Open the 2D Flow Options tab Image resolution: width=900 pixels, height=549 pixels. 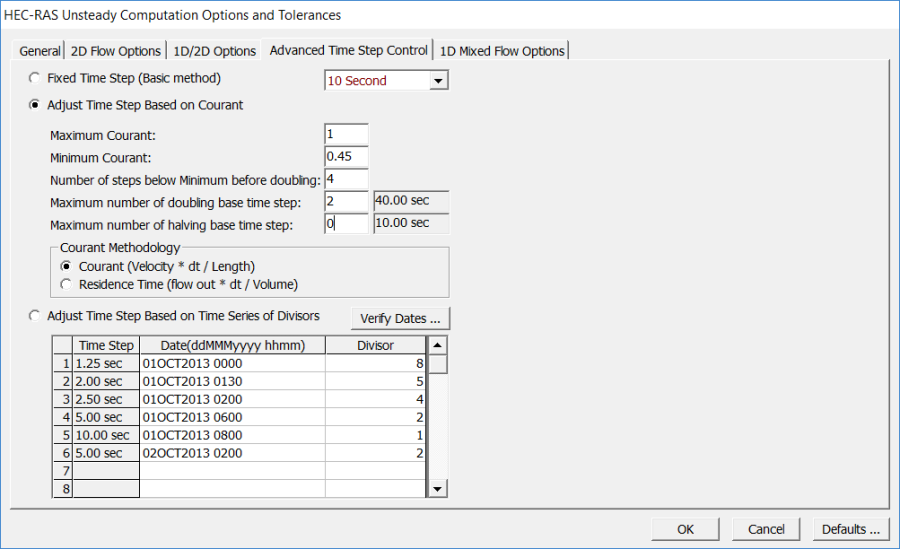[115, 51]
